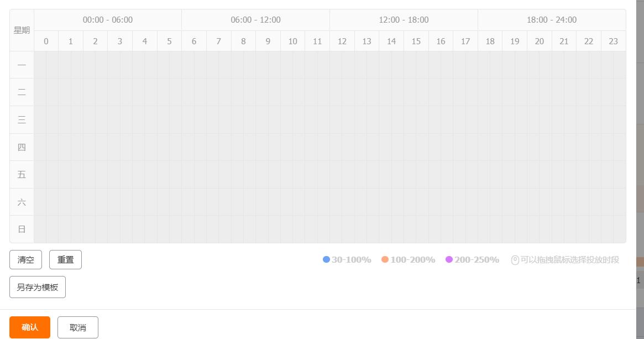Click the 可以拖拽鼠标选择投放时段 hint text
The width and height of the screenshot is (644, 339).
pyautogui.click(x=570, y=260)
